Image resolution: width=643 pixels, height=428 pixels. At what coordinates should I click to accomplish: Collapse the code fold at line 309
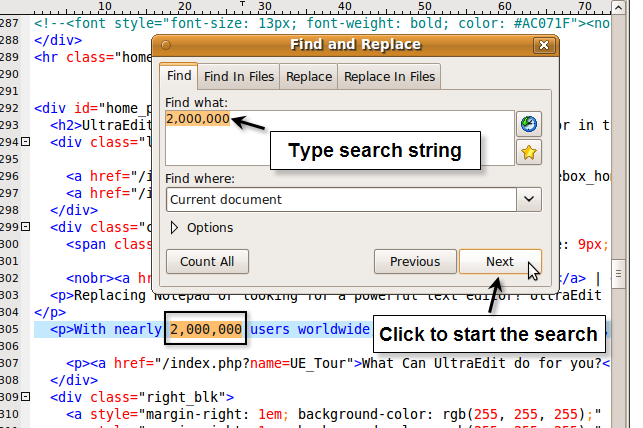(x=25, y=397)
